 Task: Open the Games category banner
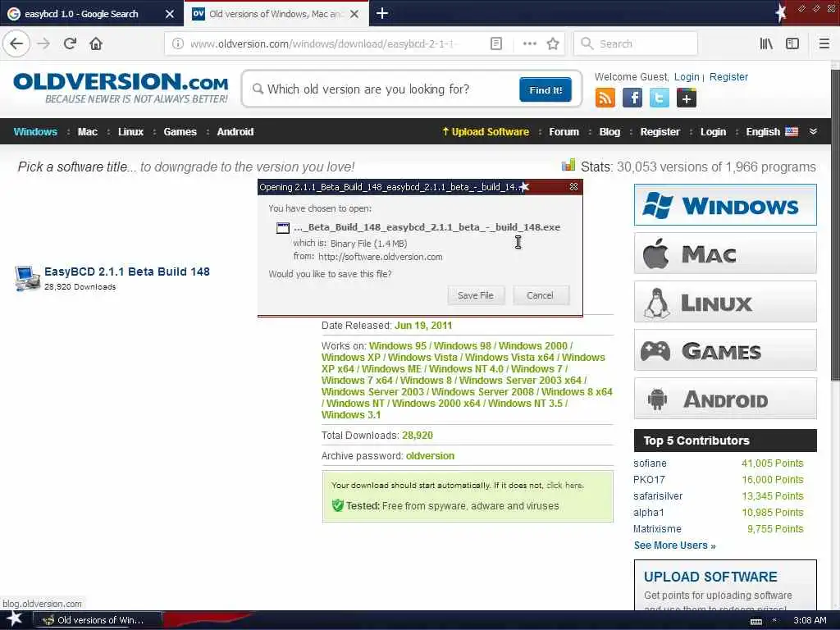[725, 350]
